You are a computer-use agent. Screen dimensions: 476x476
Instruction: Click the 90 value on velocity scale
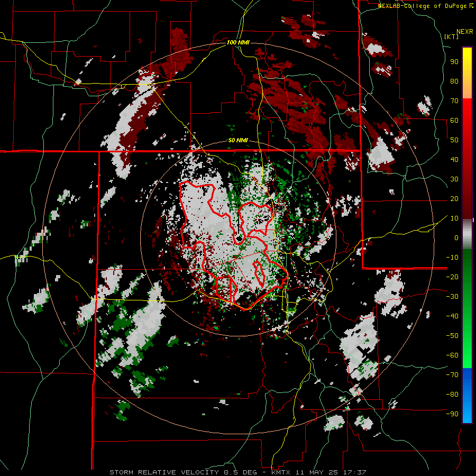point(454,62)
